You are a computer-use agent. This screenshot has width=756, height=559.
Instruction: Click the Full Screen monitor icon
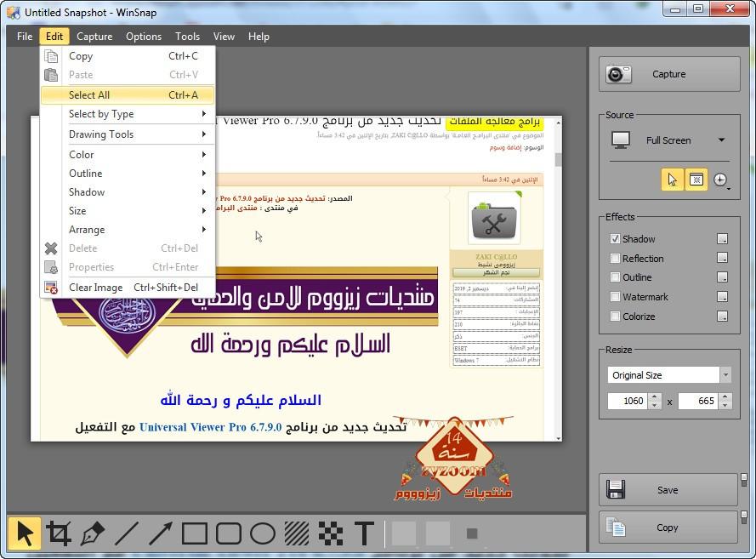[x=621, y=140]
